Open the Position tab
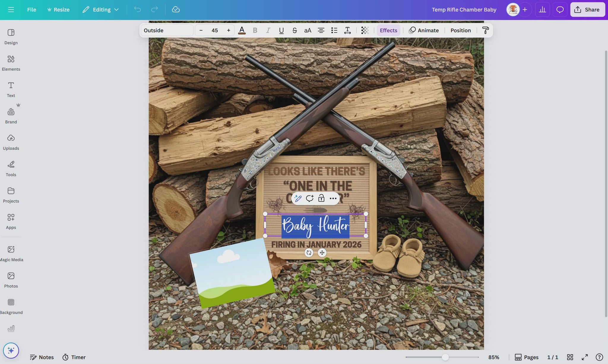This screenshot has height=364, width=608. coord(460,30)
